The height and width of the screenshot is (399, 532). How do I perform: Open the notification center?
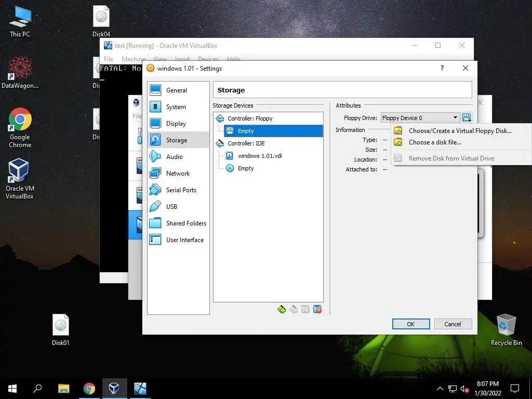click(515, 389)
